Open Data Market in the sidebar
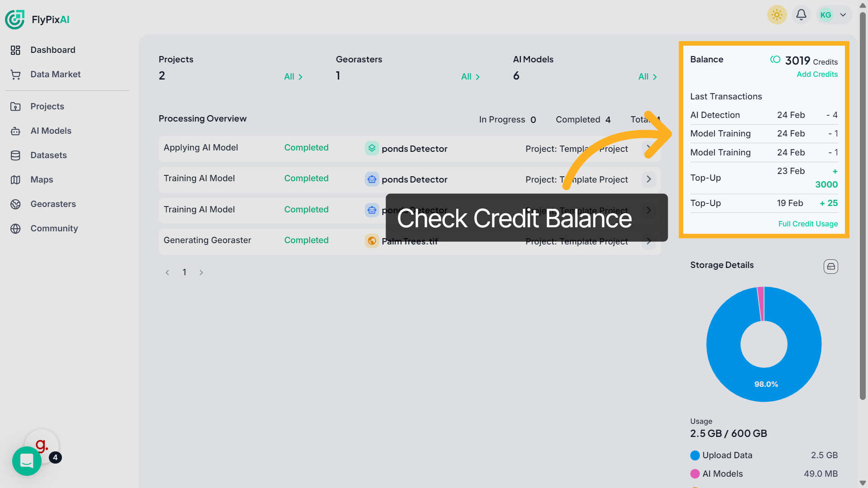 56,74
